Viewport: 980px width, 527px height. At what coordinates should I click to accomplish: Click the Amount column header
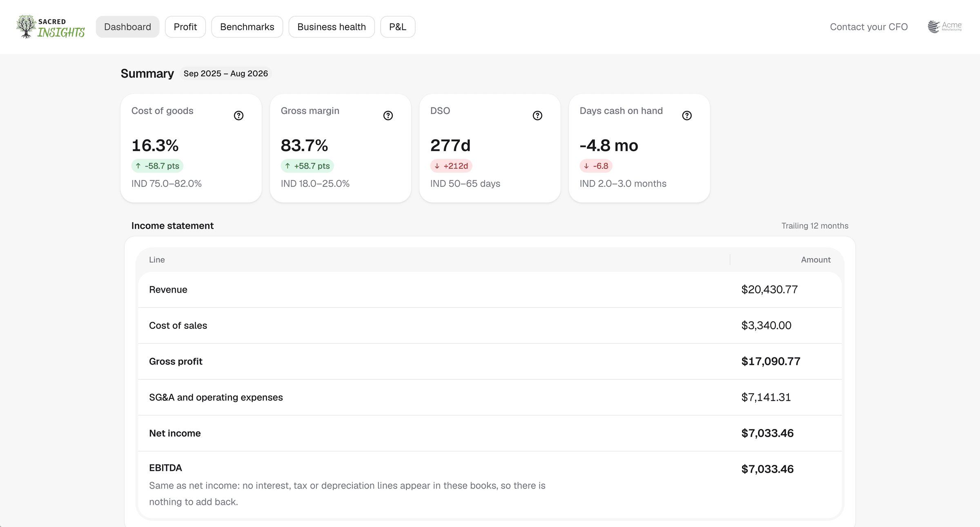[x=816, y=260]
